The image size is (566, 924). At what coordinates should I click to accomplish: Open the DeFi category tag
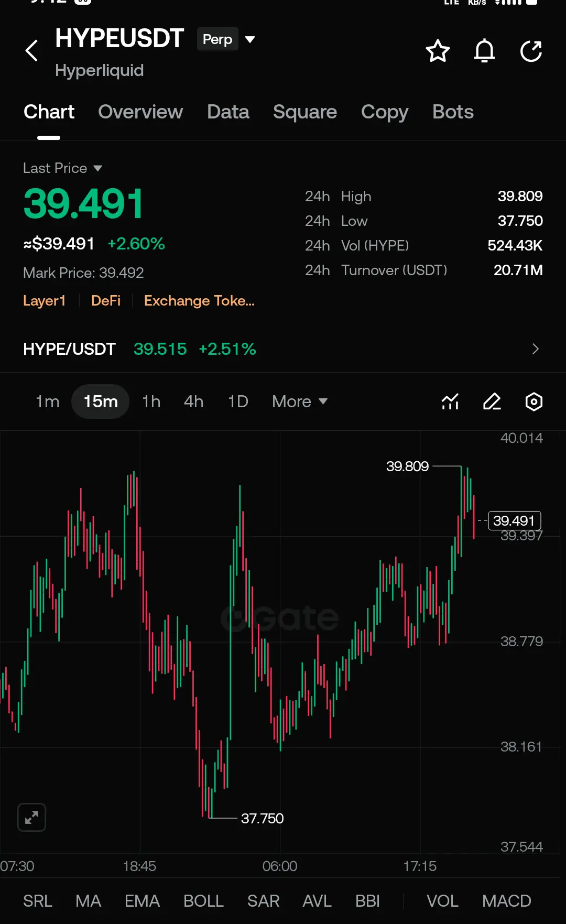[x=106, y=301]
